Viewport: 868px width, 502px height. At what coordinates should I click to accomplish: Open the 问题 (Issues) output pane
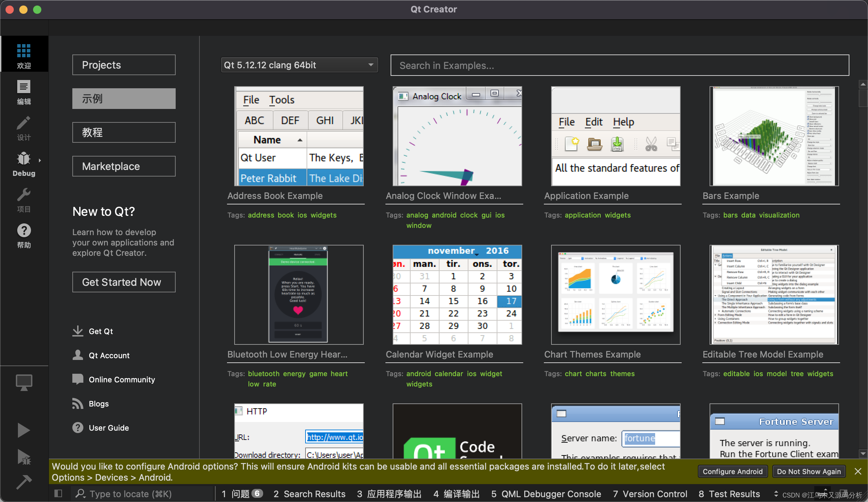242,494
